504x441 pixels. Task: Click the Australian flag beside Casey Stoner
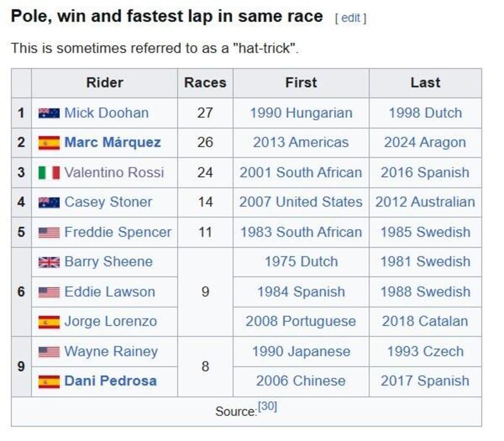click(49, 202)
